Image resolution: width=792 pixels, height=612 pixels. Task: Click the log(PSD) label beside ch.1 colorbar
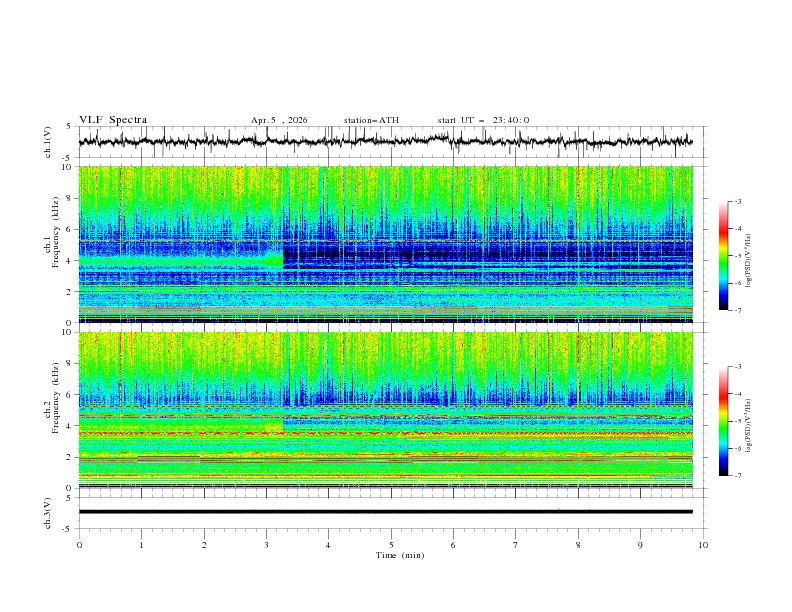[749, 261]
